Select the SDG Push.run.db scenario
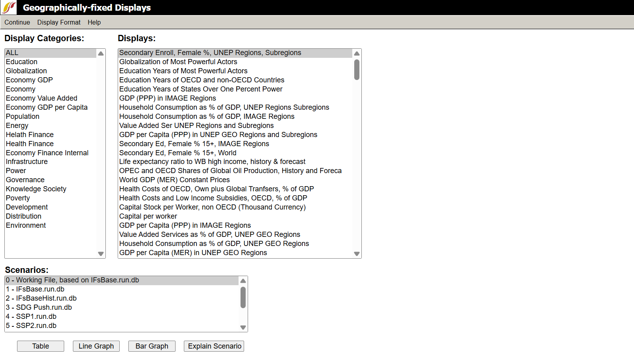The image size is (634, 364). pyautogui.click(x=39, y=307)
